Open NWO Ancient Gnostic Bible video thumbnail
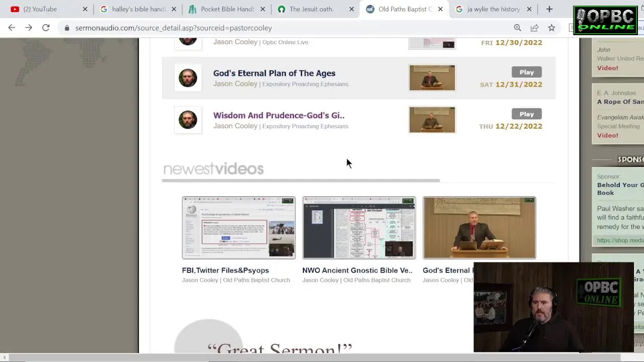644x362 pixels. (359, 228)
